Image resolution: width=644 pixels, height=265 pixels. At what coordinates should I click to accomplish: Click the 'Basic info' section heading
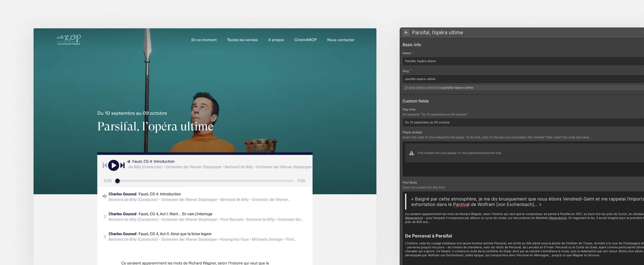click(x=412, y=45)
